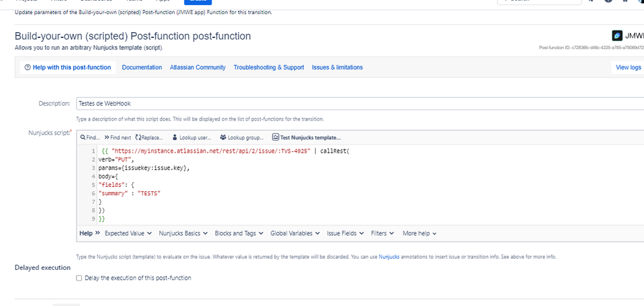
Task: Click the Post-function ID text
Action: (591, 48)
